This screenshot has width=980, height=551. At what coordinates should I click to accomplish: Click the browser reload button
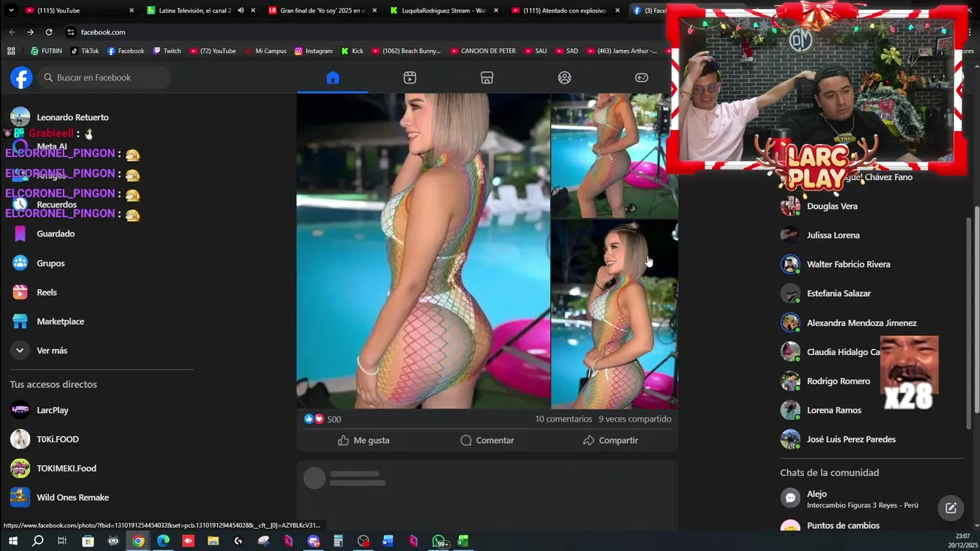pyautogui.click(x=49, y=31)
